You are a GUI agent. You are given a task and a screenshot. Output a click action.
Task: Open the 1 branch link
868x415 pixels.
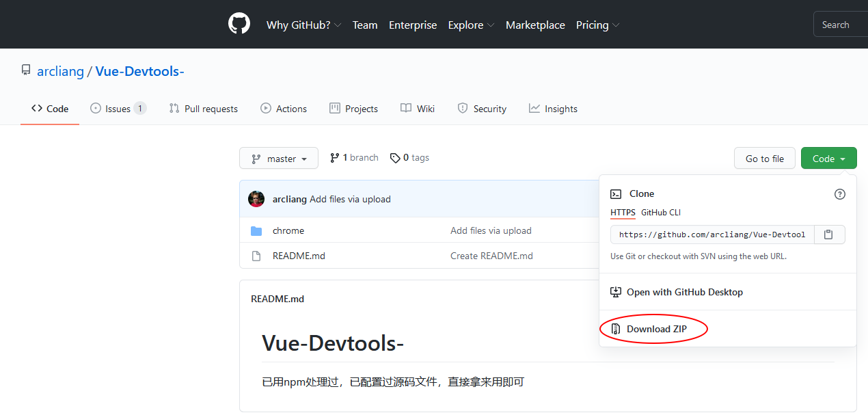[x=354, y=158]
